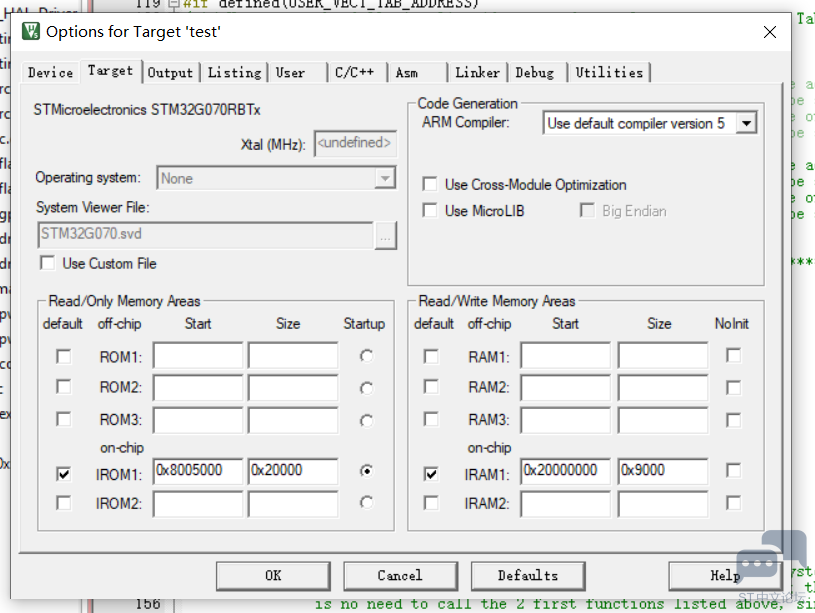The image size is (815, 613).
Task: Open the Linker tab
Action: click(x=477, y=72)
